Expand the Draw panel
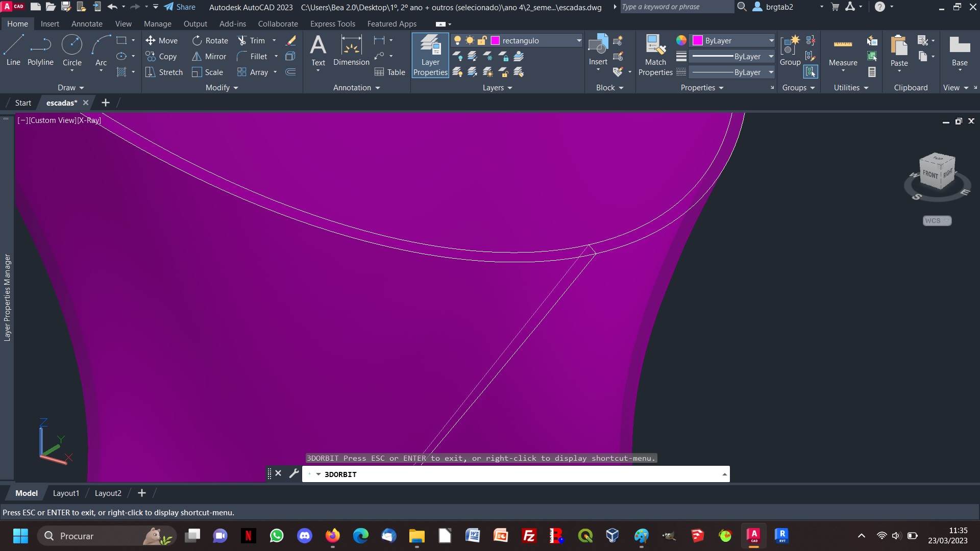Viewport: 980px width, 551px height. (70, 88)
